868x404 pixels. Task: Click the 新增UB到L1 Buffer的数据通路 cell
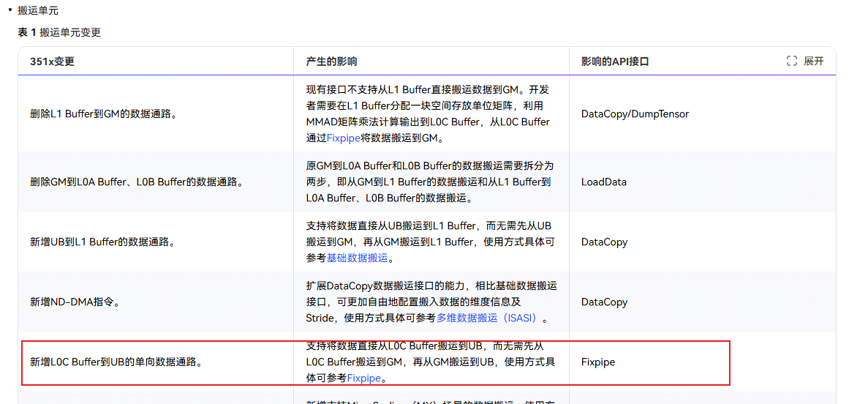pyautogui.click(x=156, y=242)
